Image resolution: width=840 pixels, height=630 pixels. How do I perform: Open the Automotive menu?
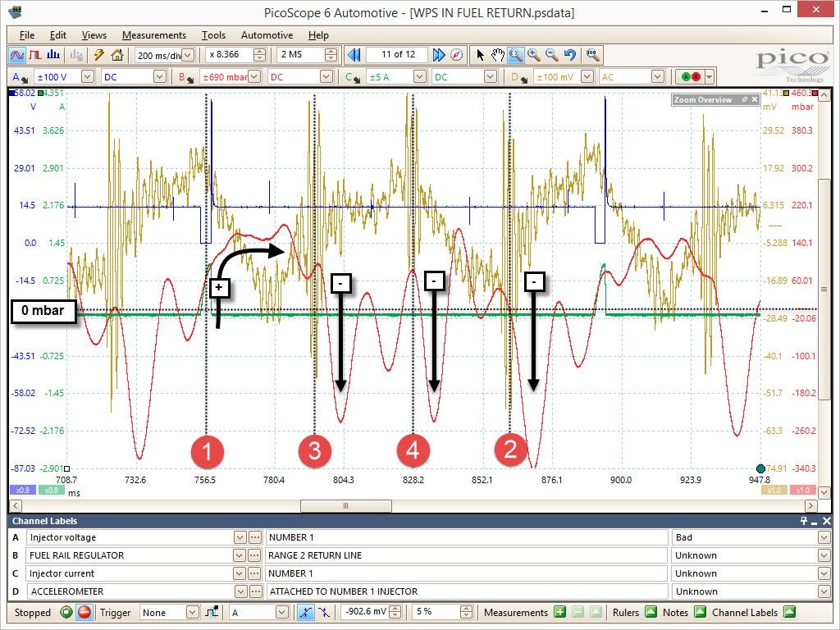pos(267,34)
